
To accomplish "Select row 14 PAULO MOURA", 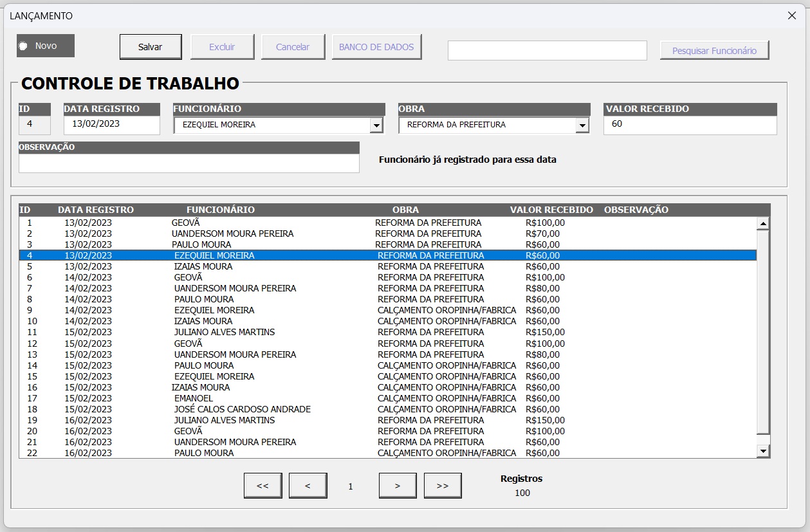I will [388, 365].
